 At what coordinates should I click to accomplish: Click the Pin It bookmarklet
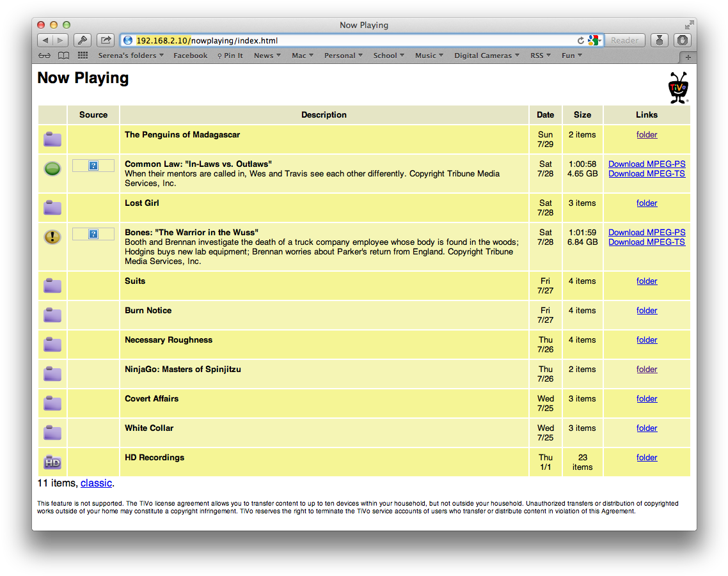pos(230,56)
